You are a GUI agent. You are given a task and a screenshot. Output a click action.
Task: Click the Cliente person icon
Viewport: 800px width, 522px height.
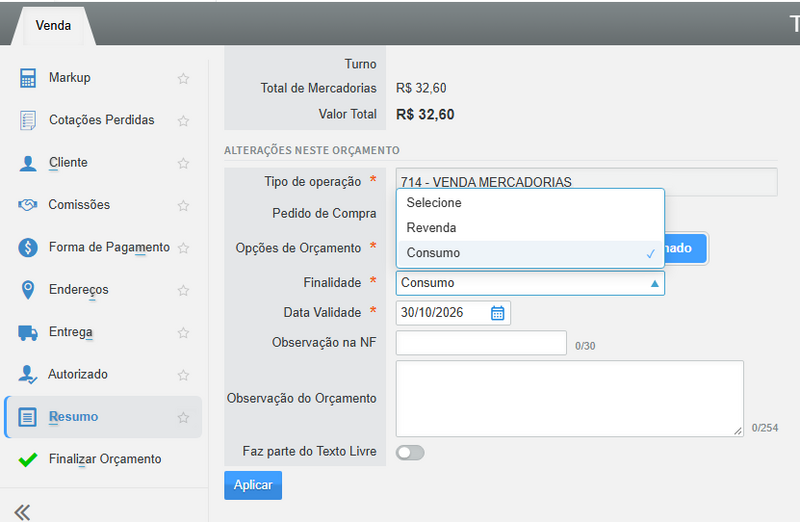click(x=28, y=163)
